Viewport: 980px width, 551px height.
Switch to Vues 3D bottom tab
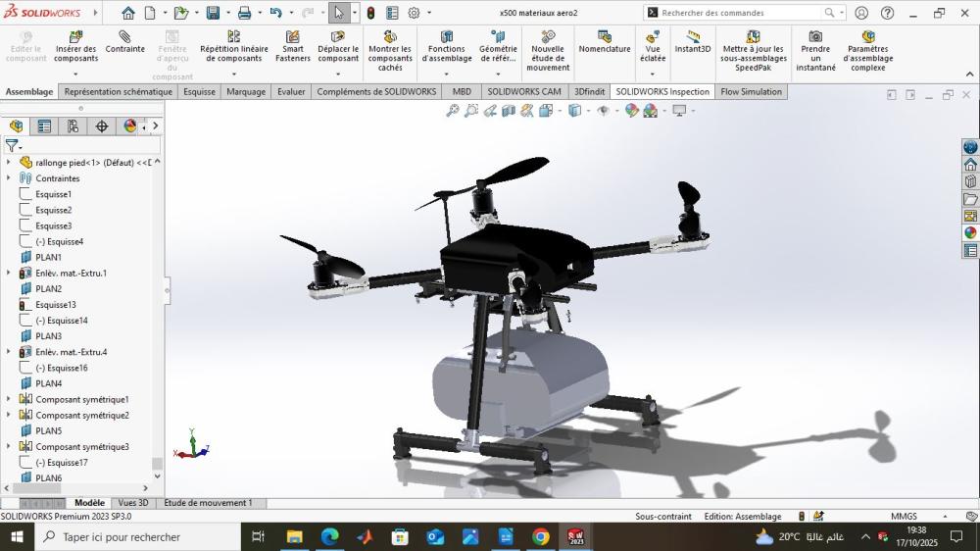[x=132, y=503]
